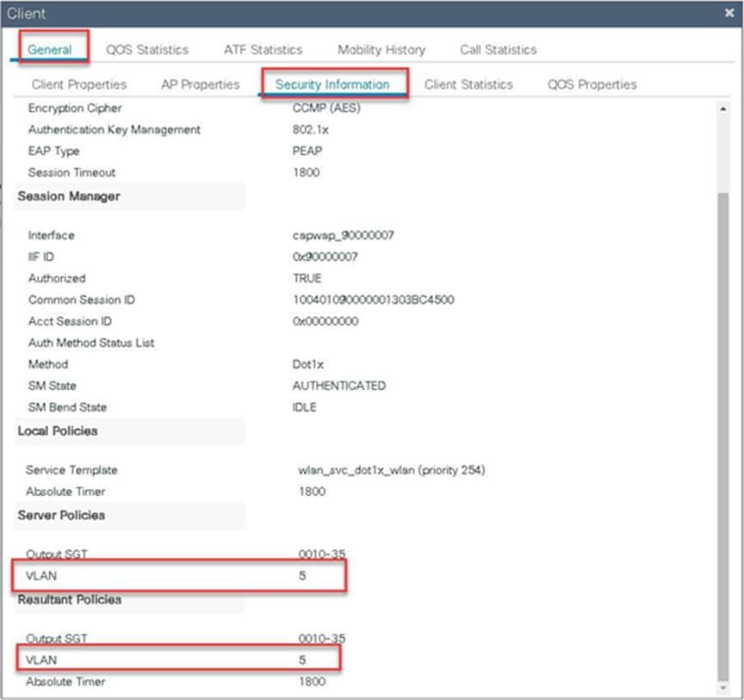The width and height of the screenshot is (744, 700).
Task: Click the EAP Type value PEAP
Action: [x=307, y=151]
